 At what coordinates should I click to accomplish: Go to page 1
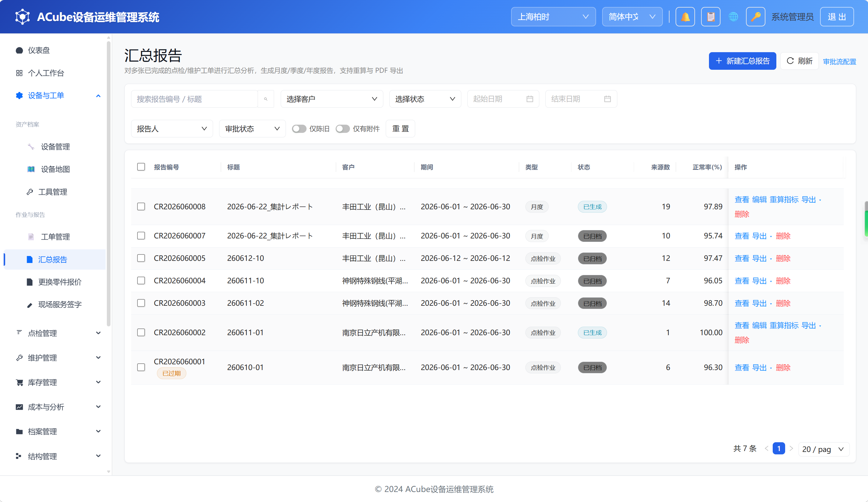(779, 448)
